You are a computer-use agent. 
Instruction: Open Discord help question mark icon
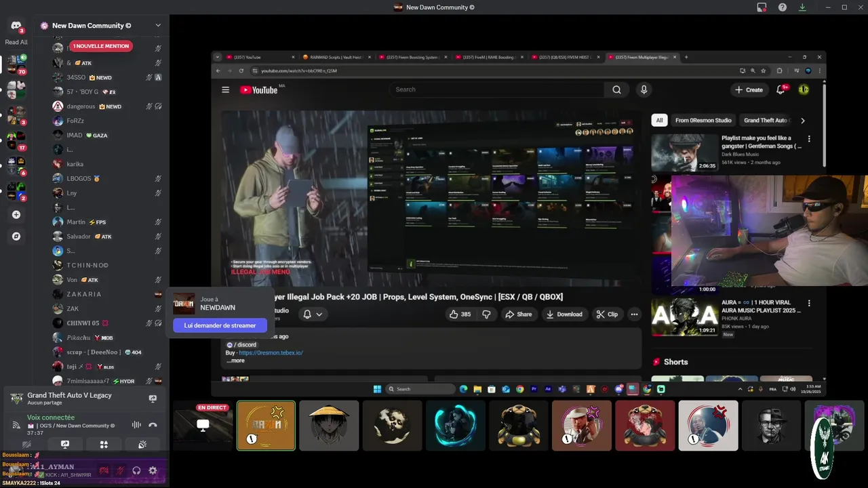pyautogui.click(x=783, y=7)
